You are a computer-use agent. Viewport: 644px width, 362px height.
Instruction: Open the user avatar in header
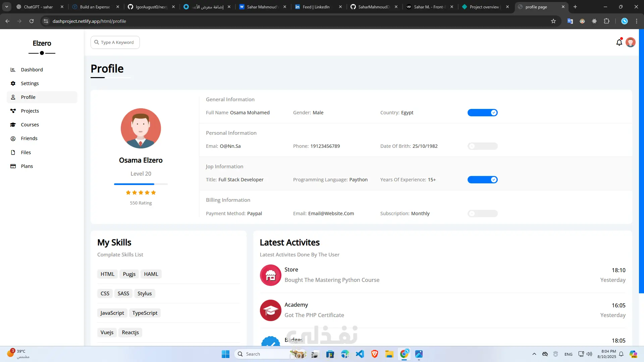(x=631, y=43)
